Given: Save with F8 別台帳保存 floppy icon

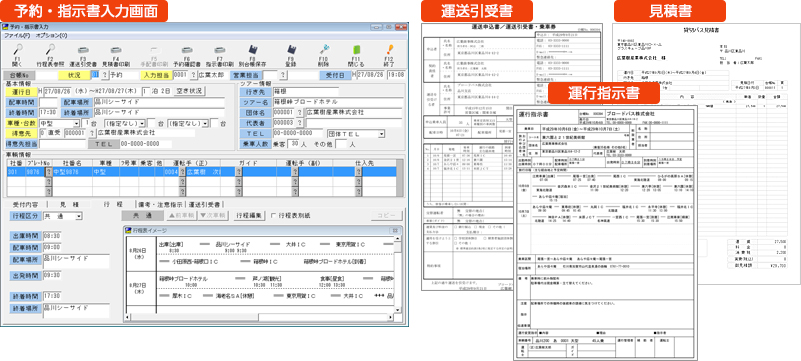Looking at the screenshot, I should [253, 51].
